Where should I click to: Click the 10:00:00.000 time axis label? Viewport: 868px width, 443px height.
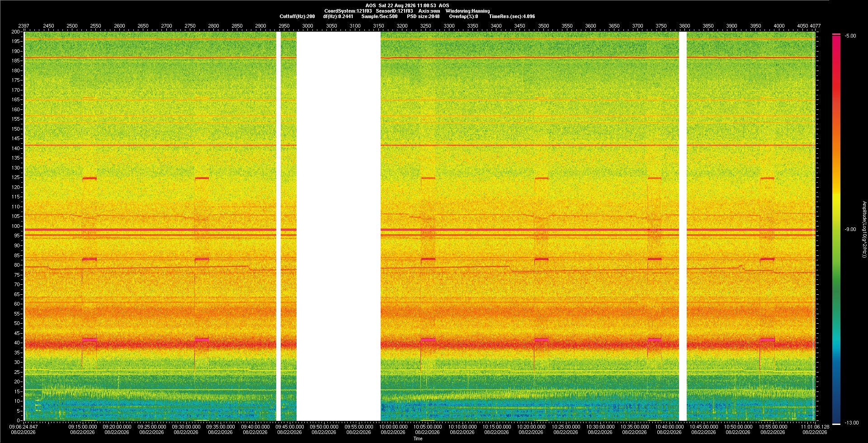coord(393,426)
